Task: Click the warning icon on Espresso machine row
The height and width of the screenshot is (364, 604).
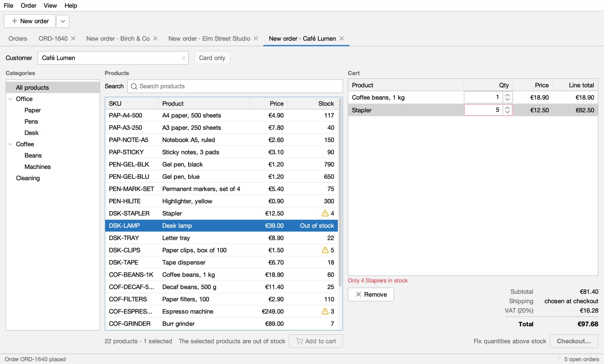Action: pyautogui.click(x=325, y=311)
